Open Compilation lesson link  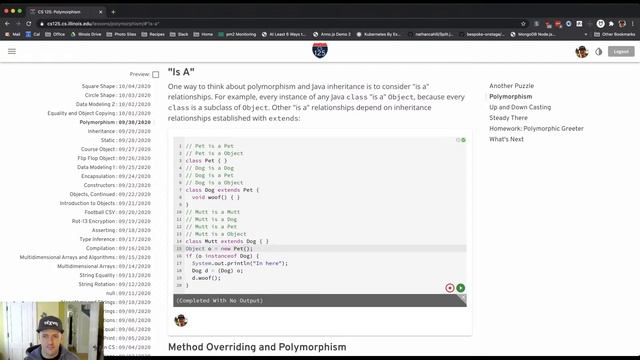click(x=118, y=248)
